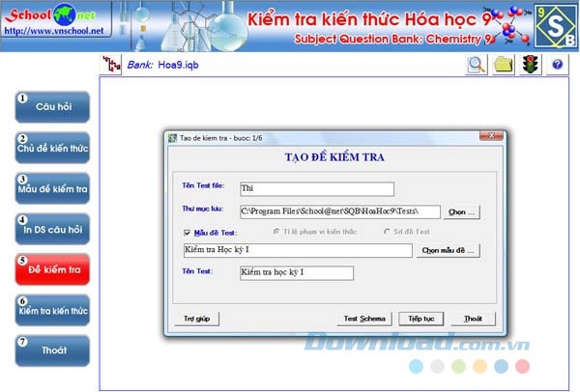
Task: Click the Tên Test file input field
Action: (x=317, y=189)
